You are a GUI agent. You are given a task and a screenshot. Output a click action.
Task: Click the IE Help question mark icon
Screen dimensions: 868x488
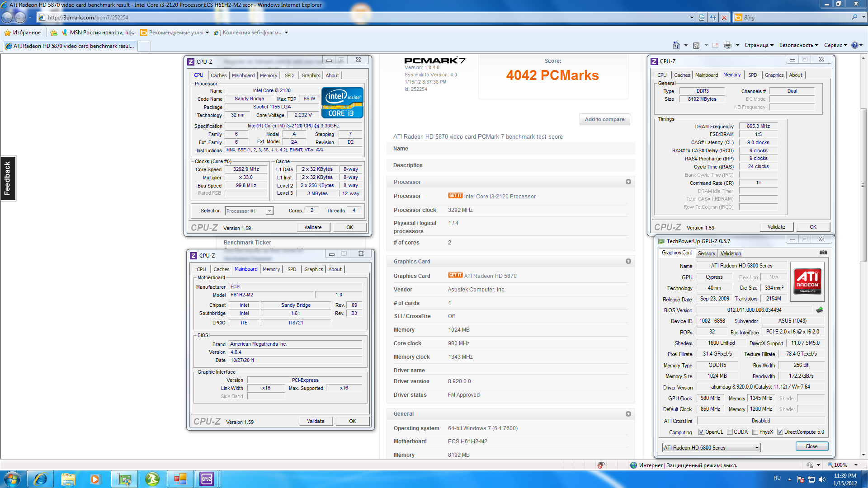[x=854, y=45]
